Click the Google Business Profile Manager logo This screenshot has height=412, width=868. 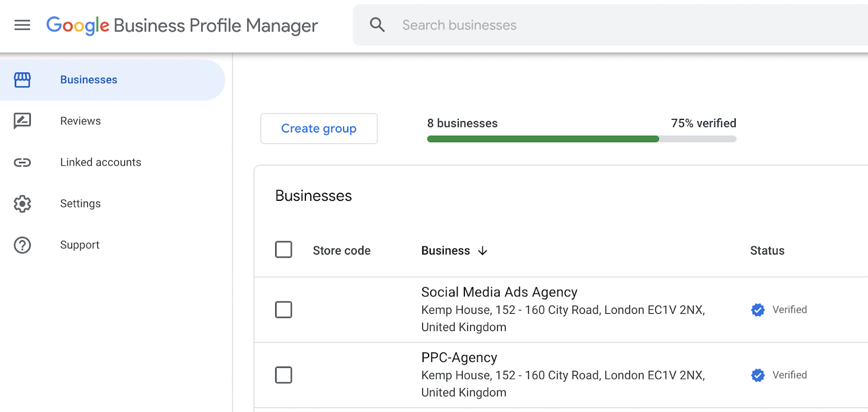(182, 26)
